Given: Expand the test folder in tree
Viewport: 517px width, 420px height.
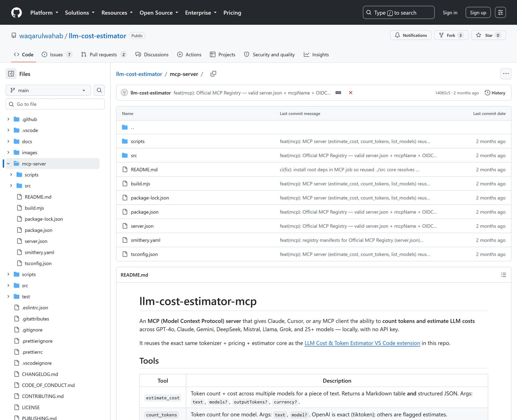Looking at the screenshot, I should click(8, 297).
